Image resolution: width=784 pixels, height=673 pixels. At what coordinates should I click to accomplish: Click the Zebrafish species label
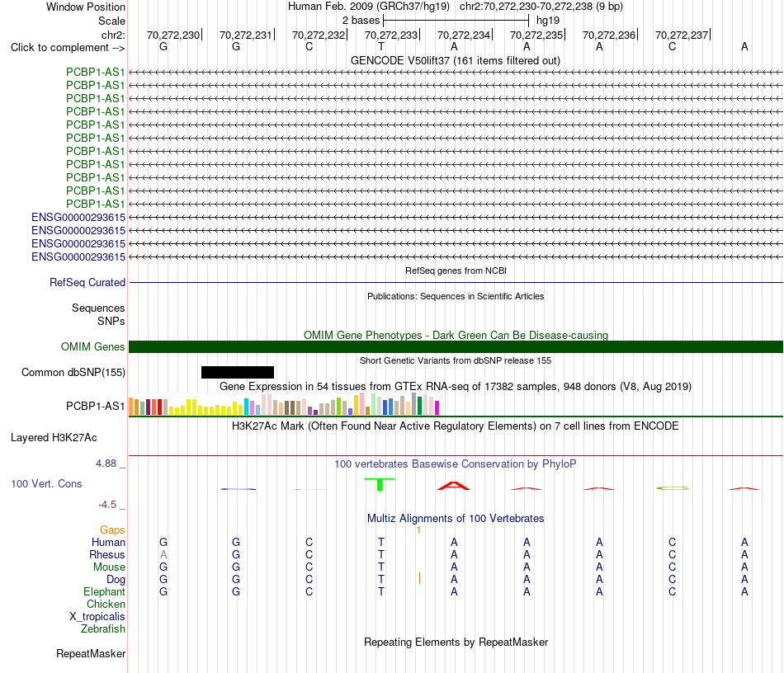pos(103,628)
